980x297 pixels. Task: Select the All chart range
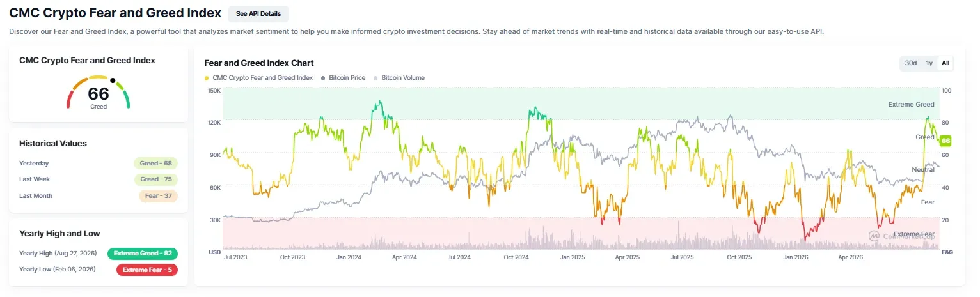pos(945,63)
